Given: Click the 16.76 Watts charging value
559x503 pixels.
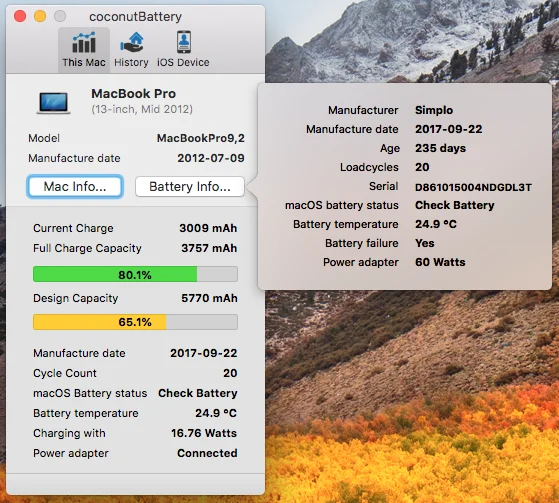Looking at the screenshot, I should click(x=204, y=433).
